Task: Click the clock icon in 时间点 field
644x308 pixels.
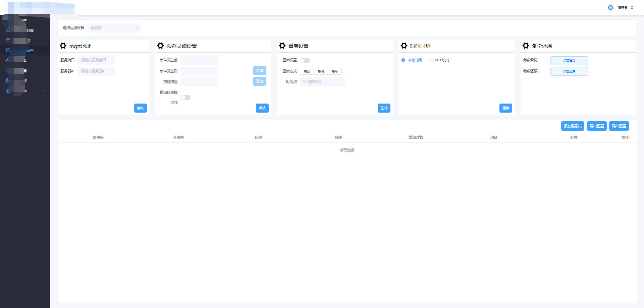Action: click(304, 82)
